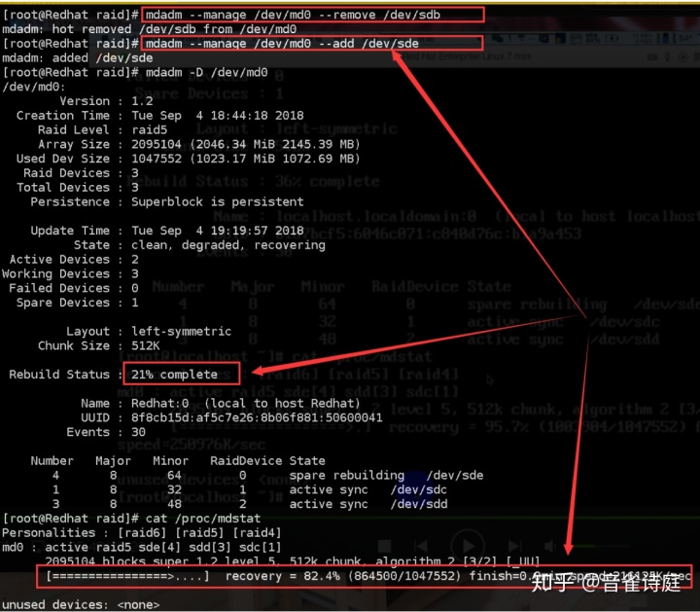The height and width of the screenshot is (612, 700).
Task: Click 'recovery = 82.4%' text
Action: point(282,576)
